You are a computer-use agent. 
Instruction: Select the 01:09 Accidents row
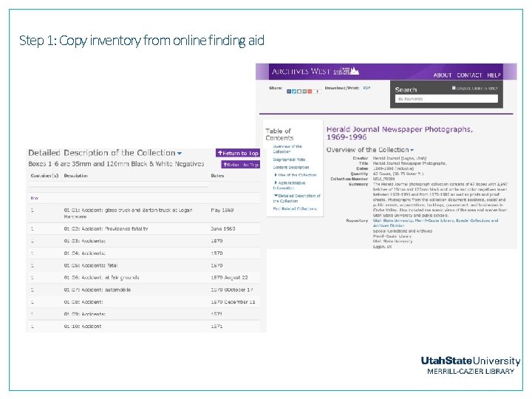144,314
